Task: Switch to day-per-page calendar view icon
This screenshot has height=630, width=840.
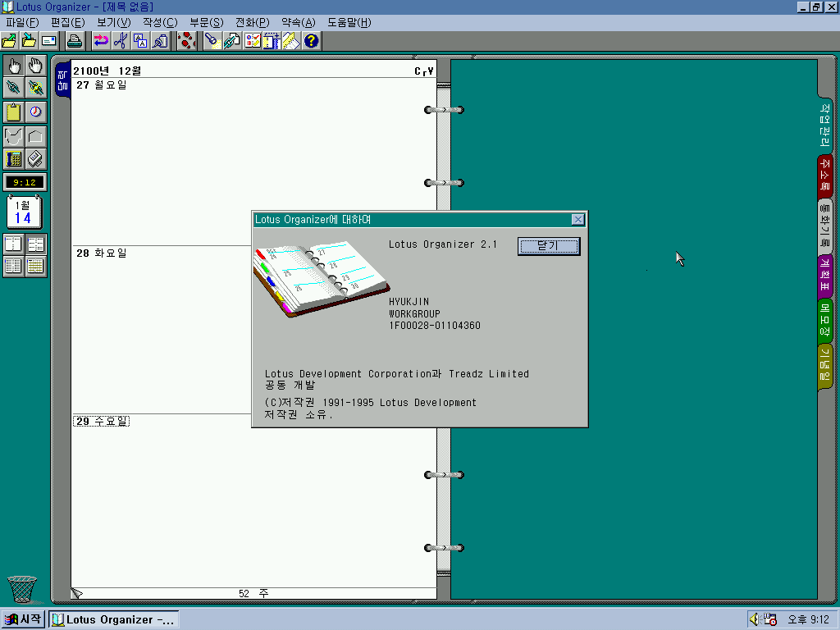Action: pyautogui.click(x=14, y=244)
